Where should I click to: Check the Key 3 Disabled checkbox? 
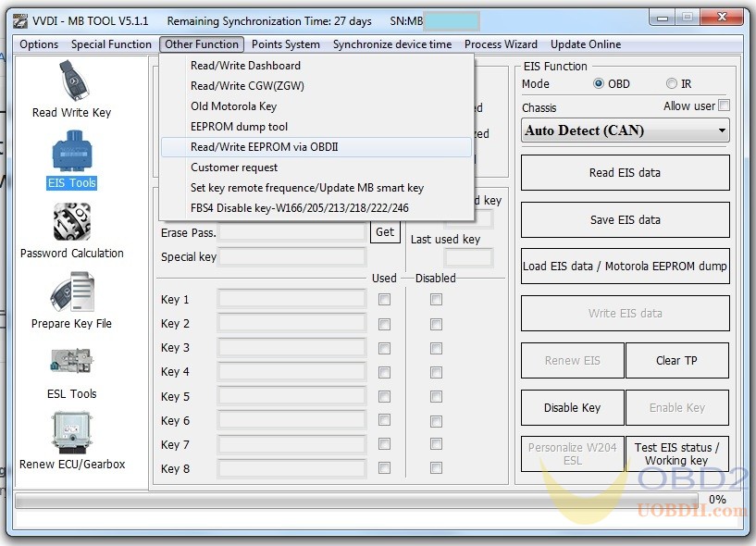(436, 348)
